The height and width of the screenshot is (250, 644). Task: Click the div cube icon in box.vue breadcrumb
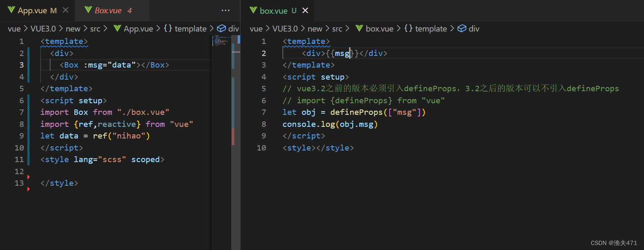pyautogui.click(x=462, y=29)
